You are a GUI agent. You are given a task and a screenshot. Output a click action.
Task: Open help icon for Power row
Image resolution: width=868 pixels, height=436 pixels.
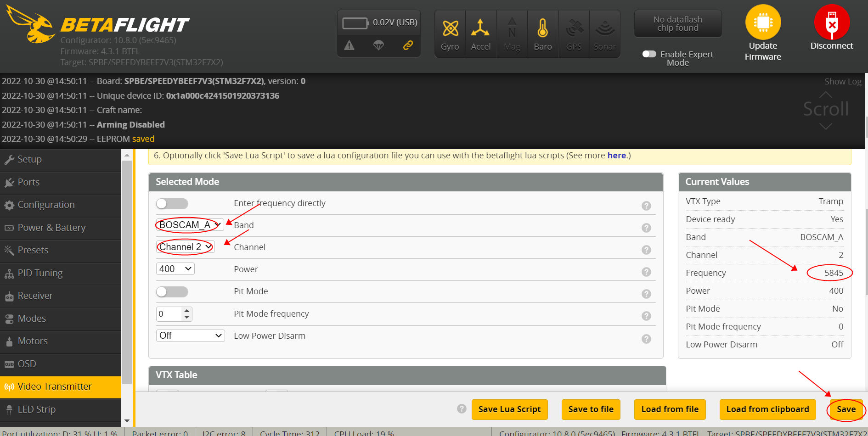(x=646, y=272)
